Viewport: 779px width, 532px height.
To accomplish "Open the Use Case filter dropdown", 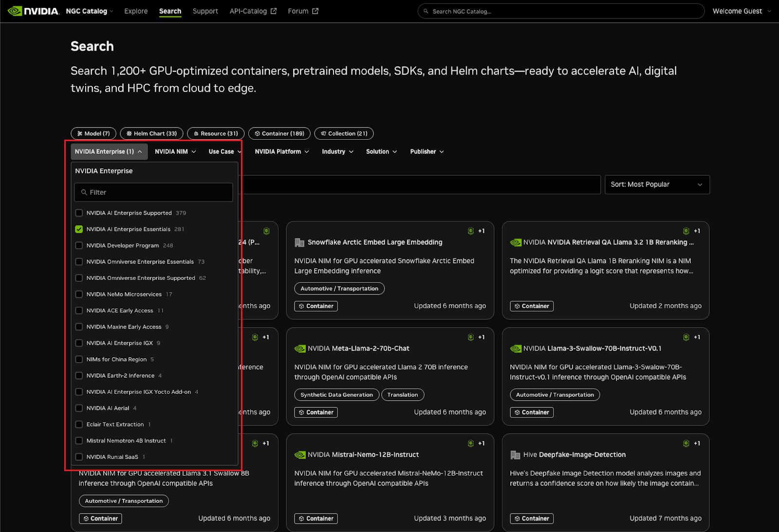I will 225,152.
